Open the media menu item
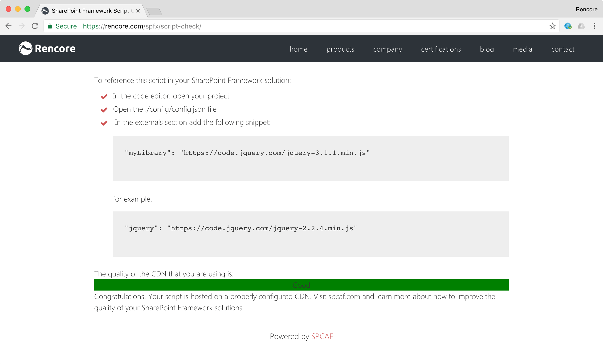This screenshot has width=603, height=364. [522, 49]
